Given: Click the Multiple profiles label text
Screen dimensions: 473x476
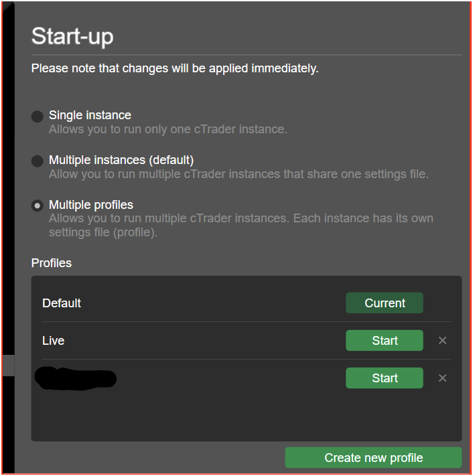Looking at the screenshot, I should (91, 205).
